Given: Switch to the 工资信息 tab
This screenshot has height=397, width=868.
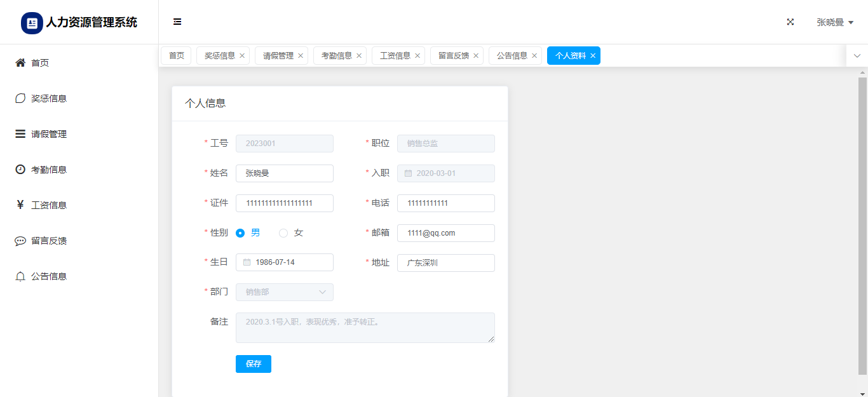Looking at the screenshot, I should (x=395, y=56).
